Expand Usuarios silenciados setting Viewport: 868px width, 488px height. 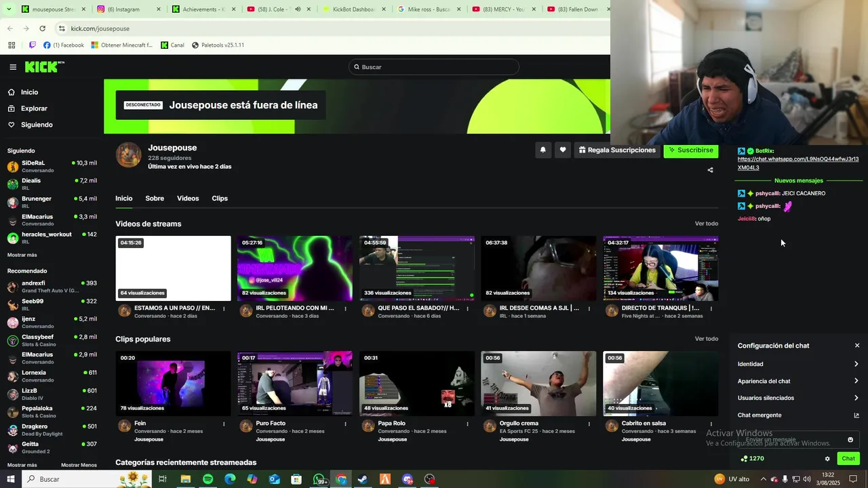click(x=798, y=398)
